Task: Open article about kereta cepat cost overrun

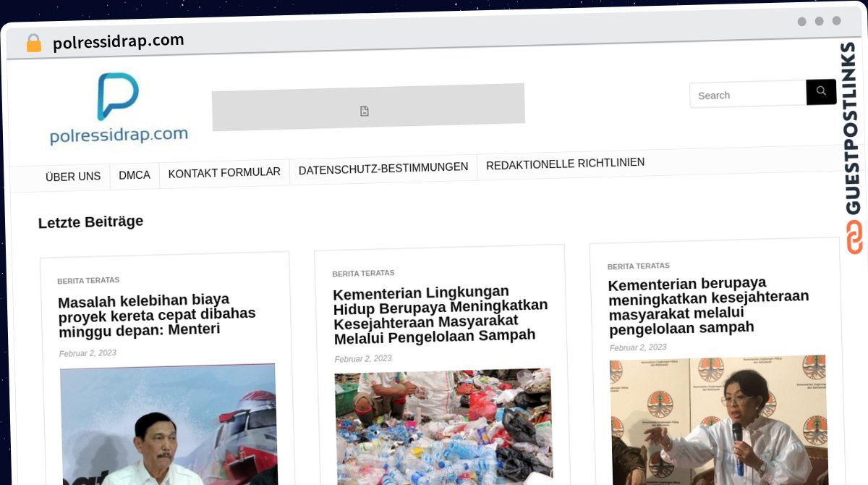Action: [x=157, y=315]
